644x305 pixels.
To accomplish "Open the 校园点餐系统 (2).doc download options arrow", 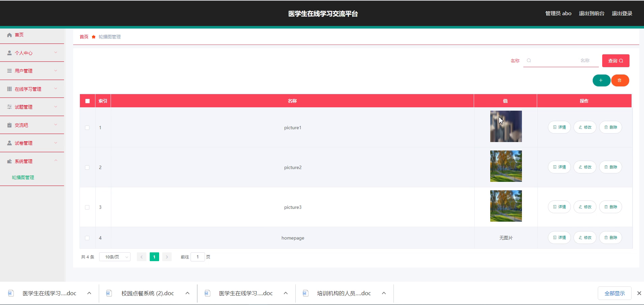I will 187,293.
